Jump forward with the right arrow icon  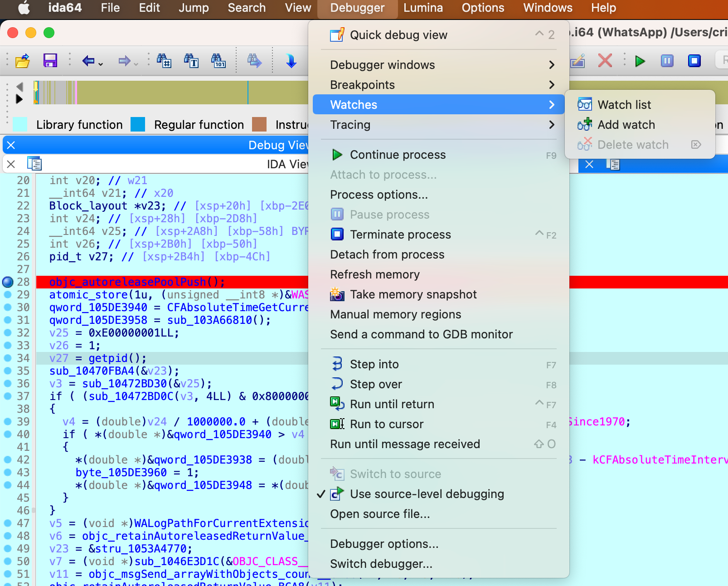pyautogui.click(x=124, y=61)
